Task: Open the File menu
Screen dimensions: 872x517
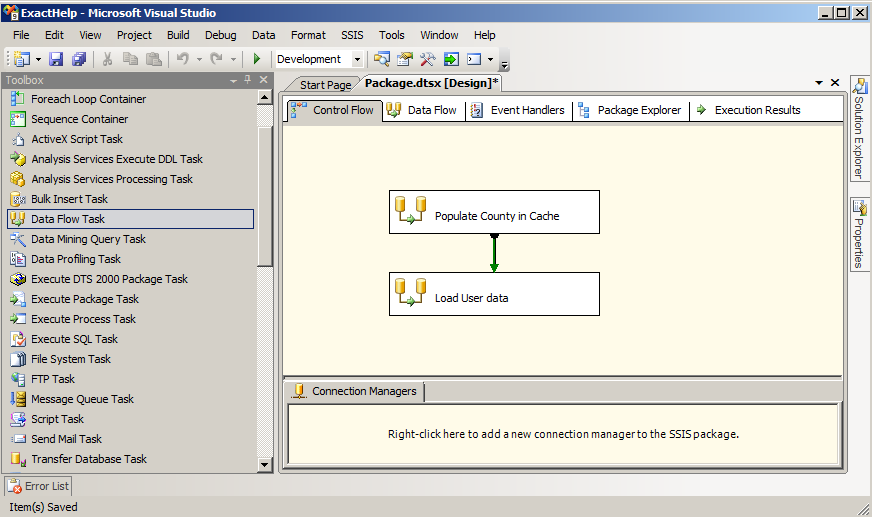Action: (21, 35)
